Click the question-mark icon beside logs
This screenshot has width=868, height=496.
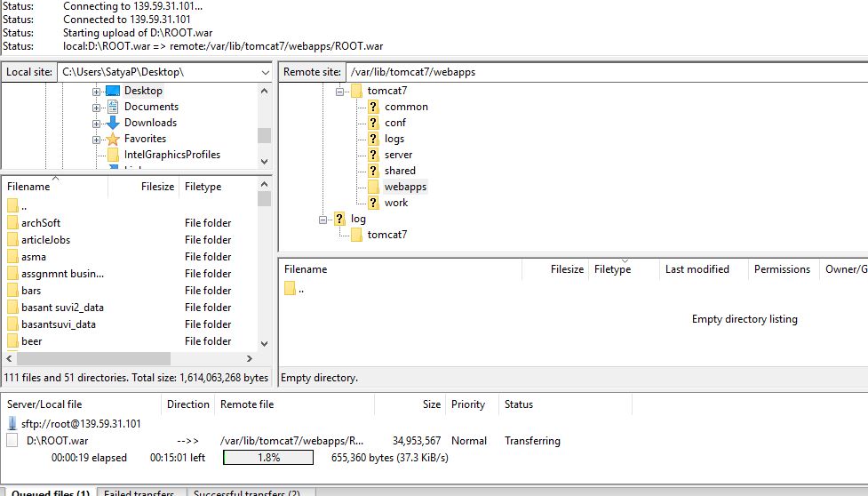point(373,139)
